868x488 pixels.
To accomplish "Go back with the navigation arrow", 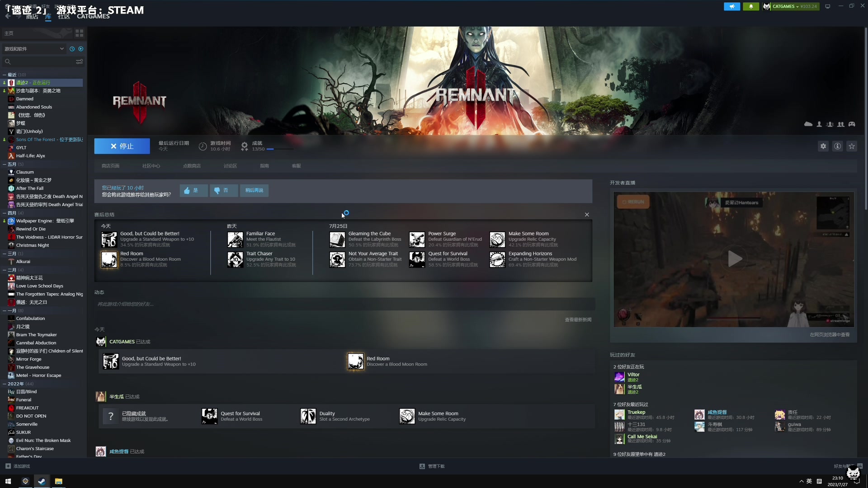I will click(8, 16).
